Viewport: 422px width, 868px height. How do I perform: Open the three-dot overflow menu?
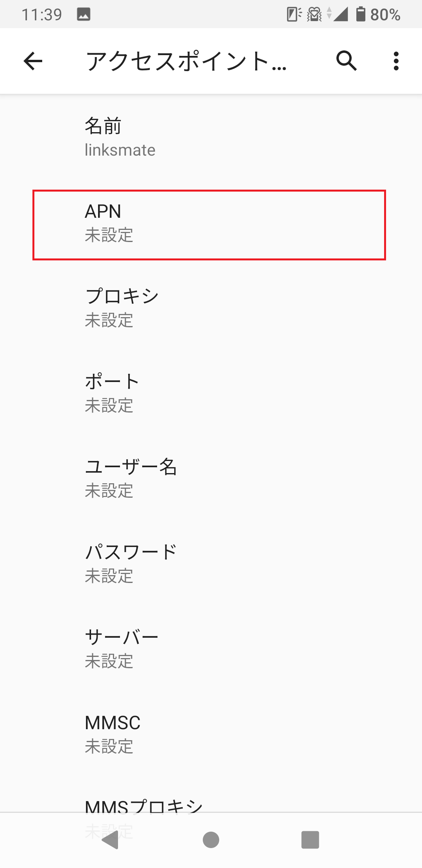pyautogui.click(x=396, y=61)
